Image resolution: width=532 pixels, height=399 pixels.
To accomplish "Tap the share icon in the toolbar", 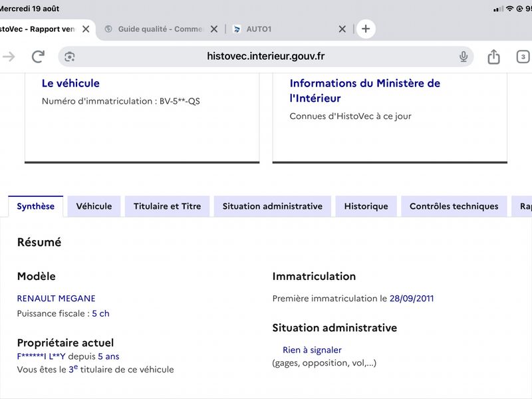I will [493, 57].
